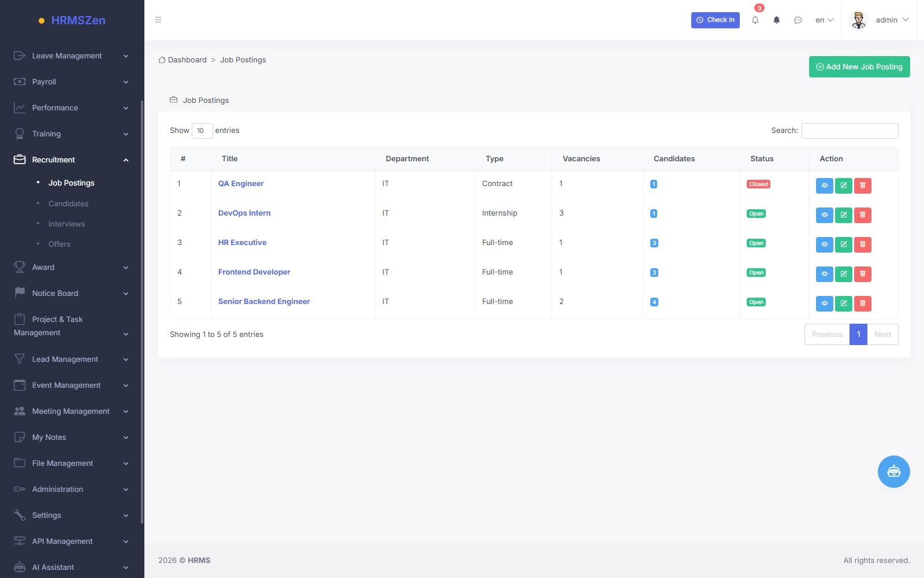This screenshot has height=578, width=924.
Task: Open My Notes in sidebar
Action: tap(72, 438)
